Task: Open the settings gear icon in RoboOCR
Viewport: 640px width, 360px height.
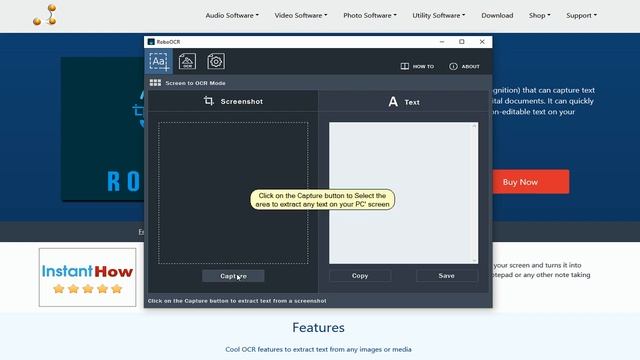Action: [x=216, y=62]
